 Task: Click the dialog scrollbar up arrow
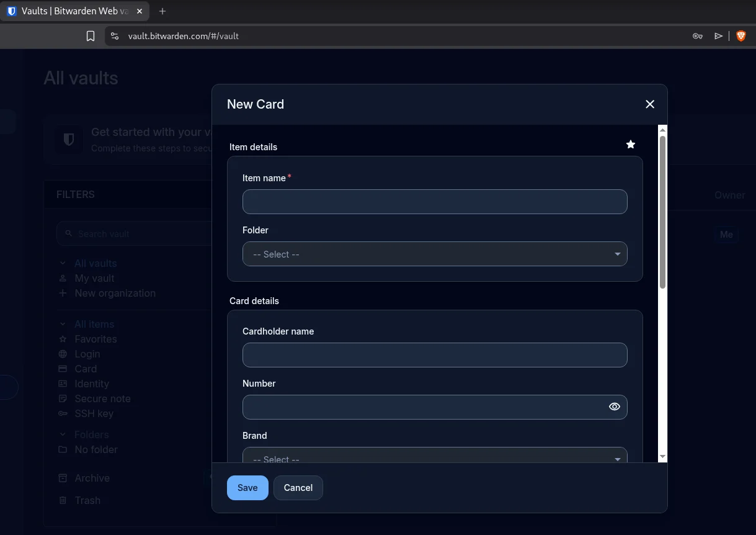[662, 130]
